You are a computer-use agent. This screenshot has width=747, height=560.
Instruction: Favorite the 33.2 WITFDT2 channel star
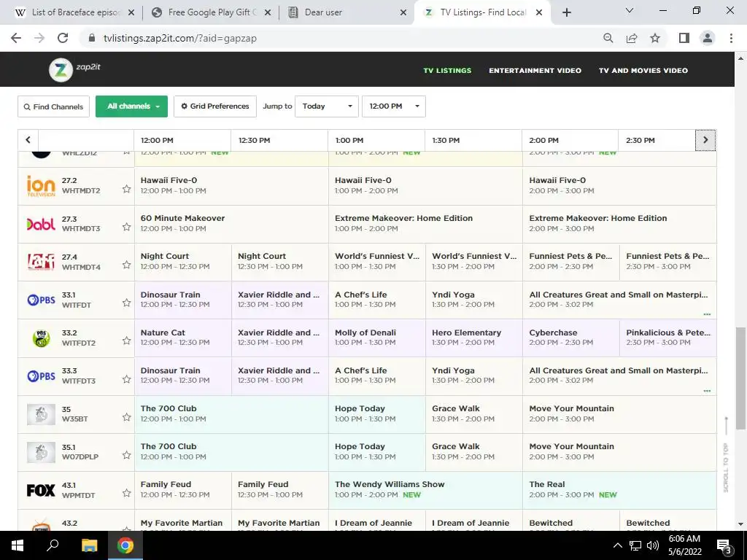(126, 341)
